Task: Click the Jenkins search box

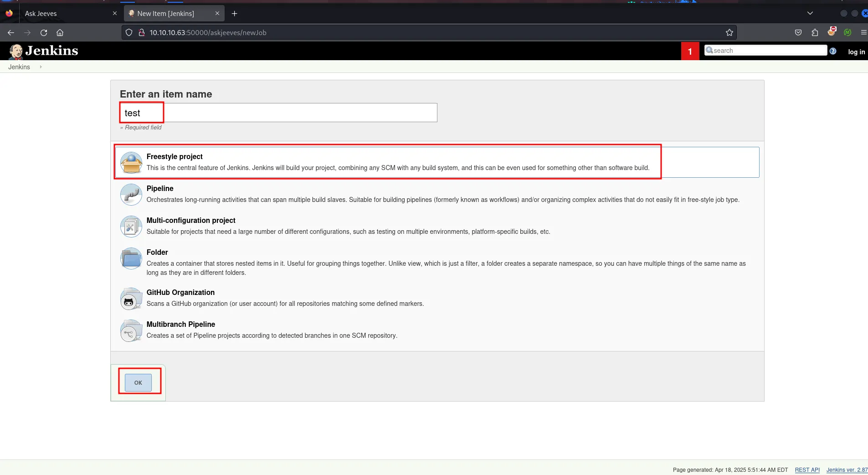Action: pyautogui.click(x=765, y=50)
